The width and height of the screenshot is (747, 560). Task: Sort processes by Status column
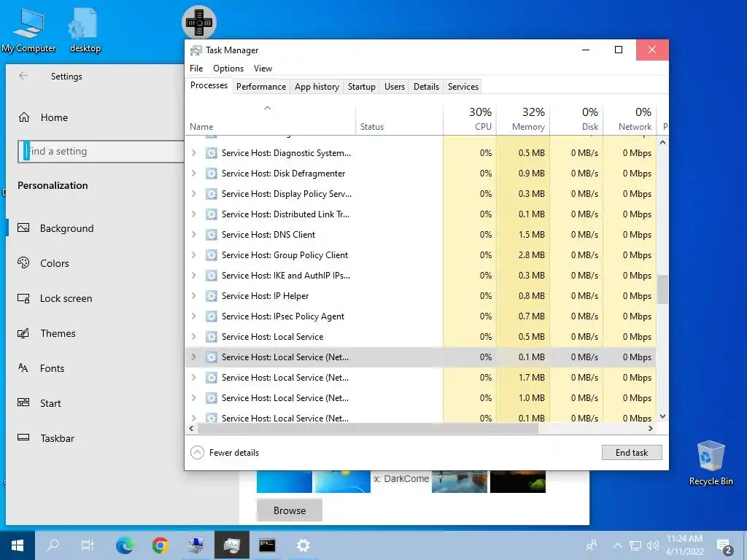[x=399, y=120]
